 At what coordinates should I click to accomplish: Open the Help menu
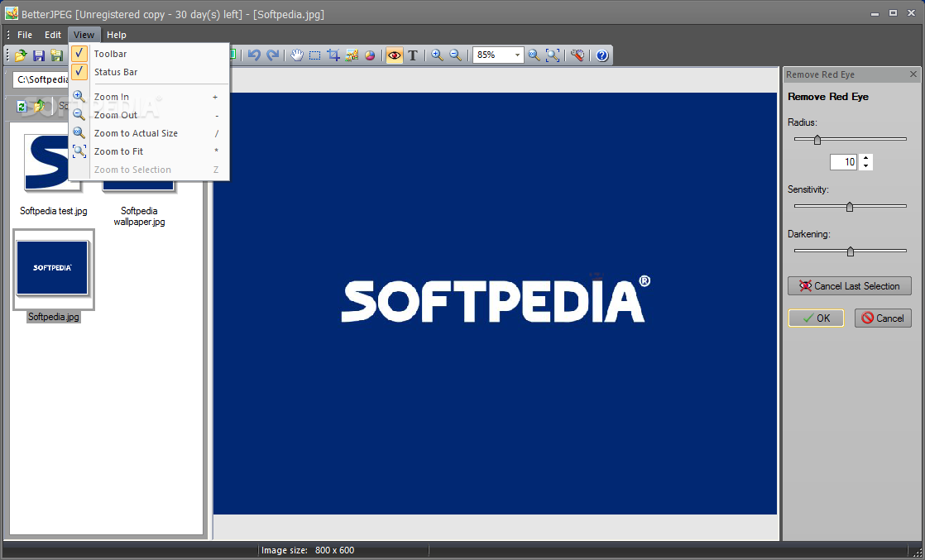pos(116,35)
